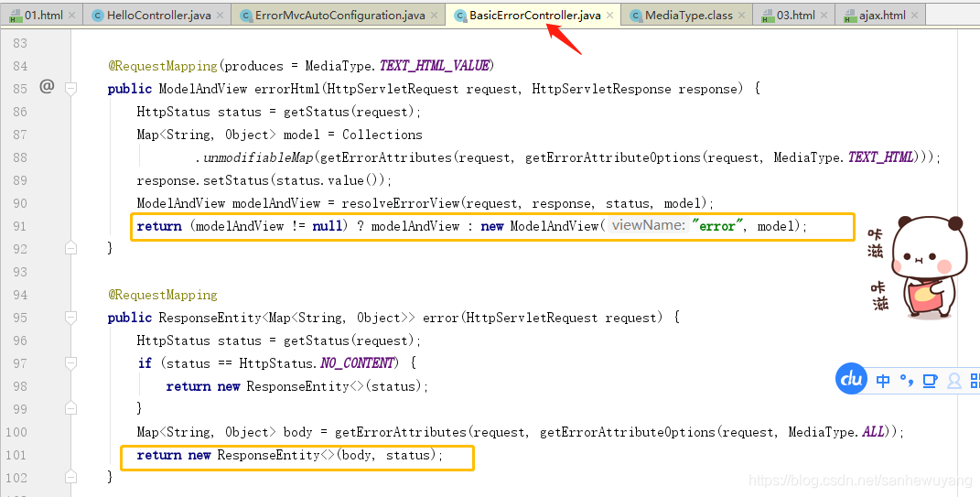Click the viewName parameter hint on line 91

pos(648,226)
